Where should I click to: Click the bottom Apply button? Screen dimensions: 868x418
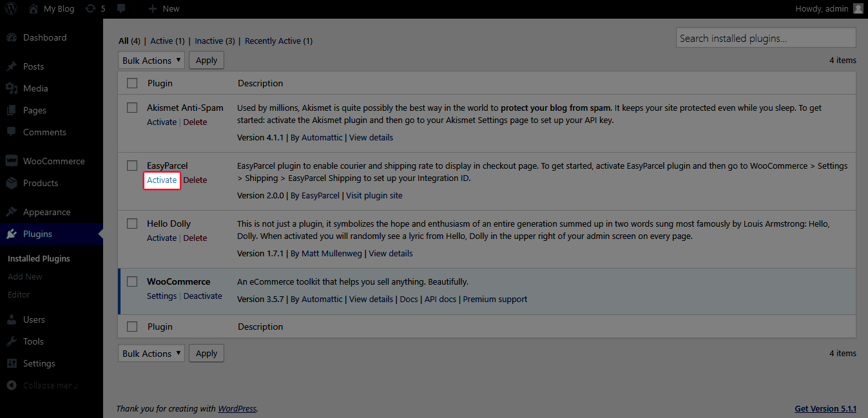(206, 353)
